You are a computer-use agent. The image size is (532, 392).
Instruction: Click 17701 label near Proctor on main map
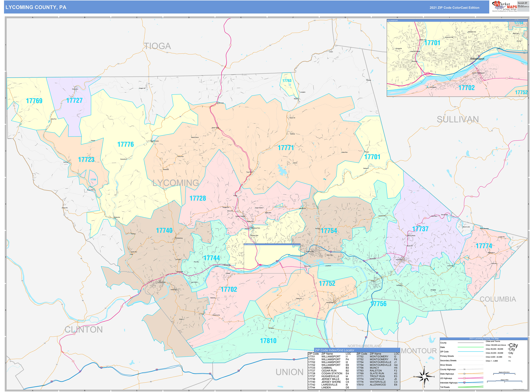point(372,157)
